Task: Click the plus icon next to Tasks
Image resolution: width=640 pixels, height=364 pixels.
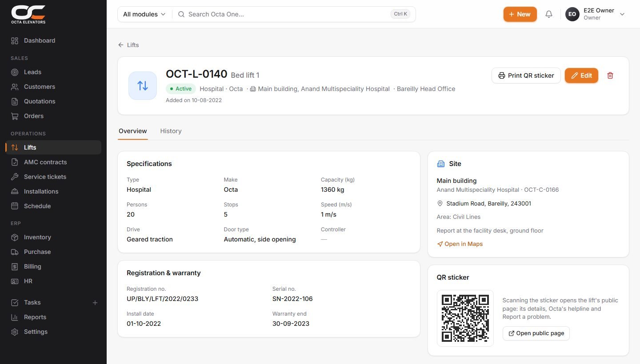Action: tap(95, 303)
